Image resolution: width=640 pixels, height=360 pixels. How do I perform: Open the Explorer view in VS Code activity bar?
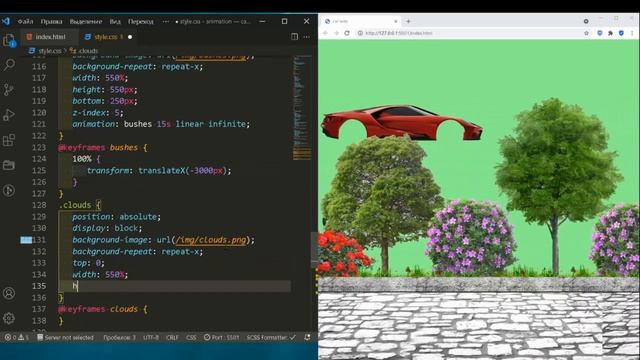coord(9,40)
